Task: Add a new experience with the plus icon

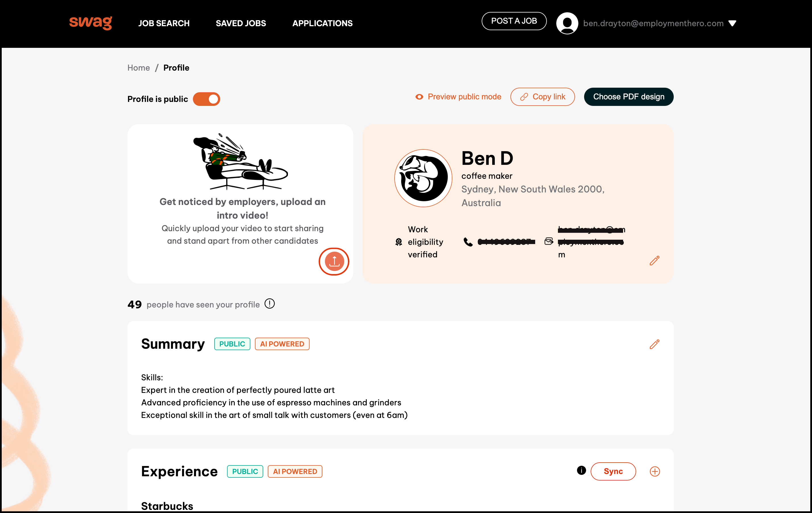Action: click(655, 471)
